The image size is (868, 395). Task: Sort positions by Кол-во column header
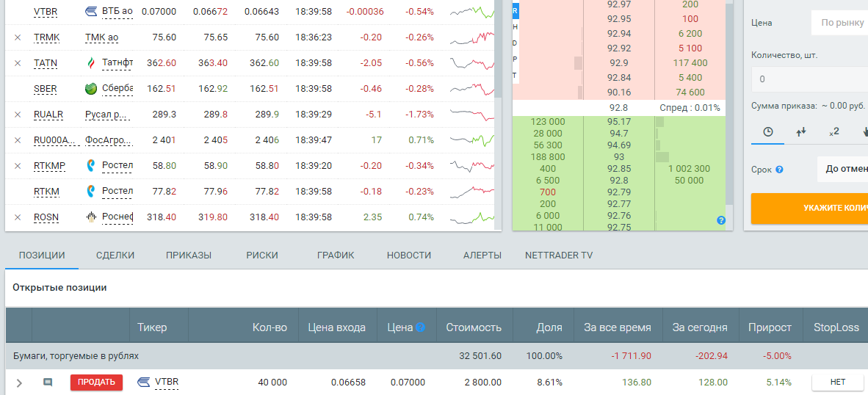tap(270, 327)
